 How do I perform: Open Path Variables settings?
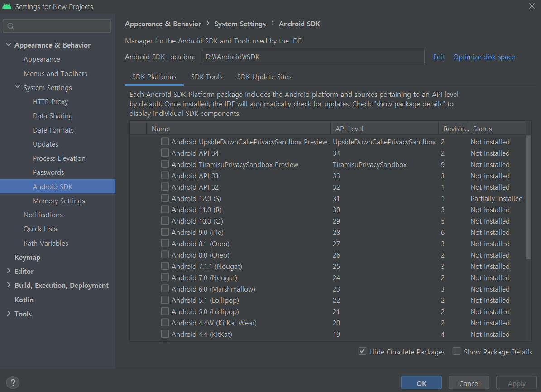[x=46, y=243]
